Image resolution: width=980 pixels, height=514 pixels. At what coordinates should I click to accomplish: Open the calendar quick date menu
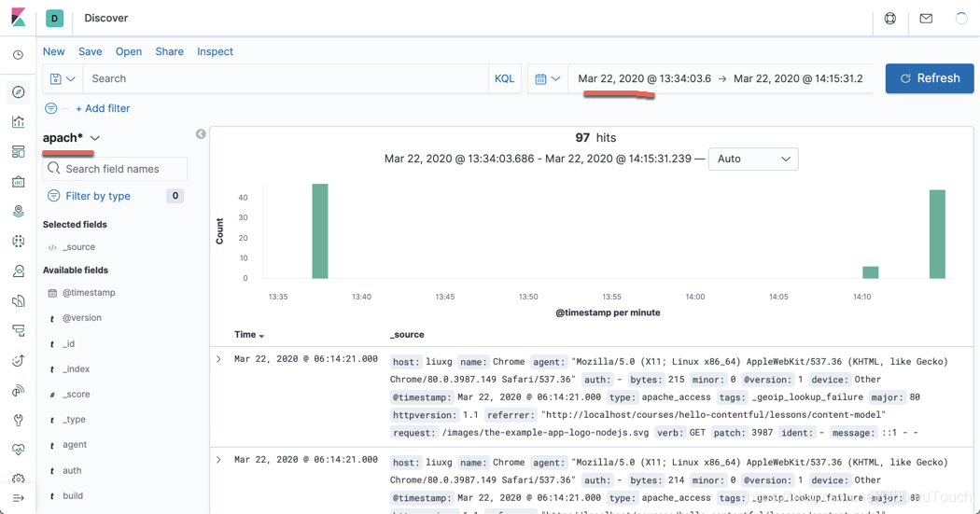click(x=548, y=78)
